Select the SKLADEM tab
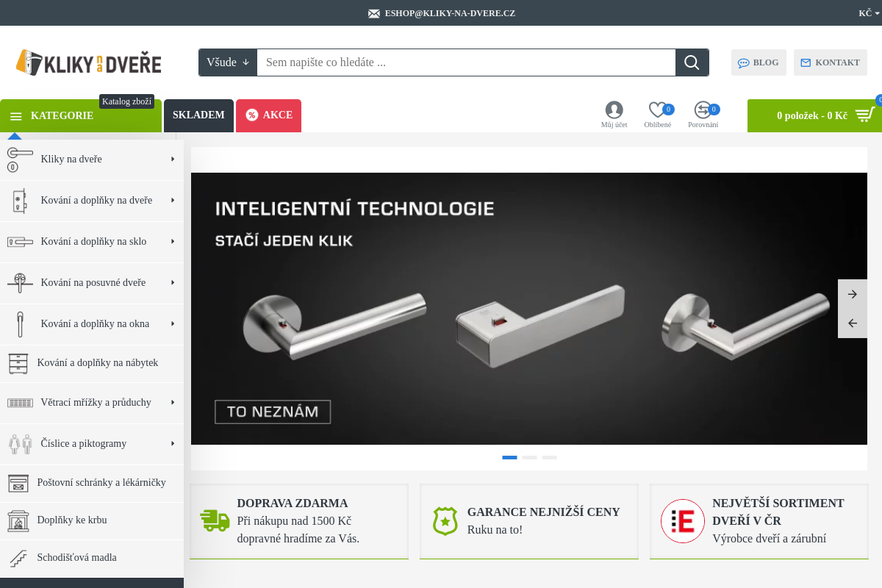Viewport: 882px width, 588px height. (198, 115)
